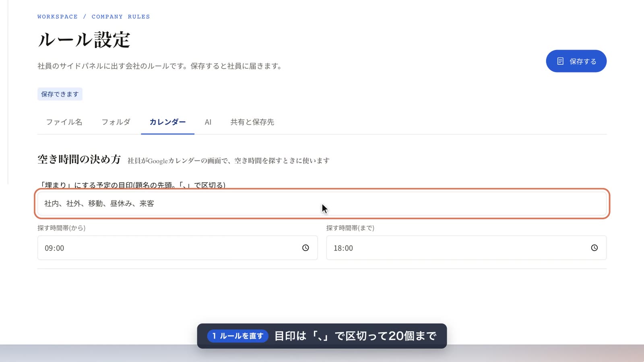Viewport: 644px width, 362px height.
Task: Select the カレンダー tab
Action: (167, 122)
